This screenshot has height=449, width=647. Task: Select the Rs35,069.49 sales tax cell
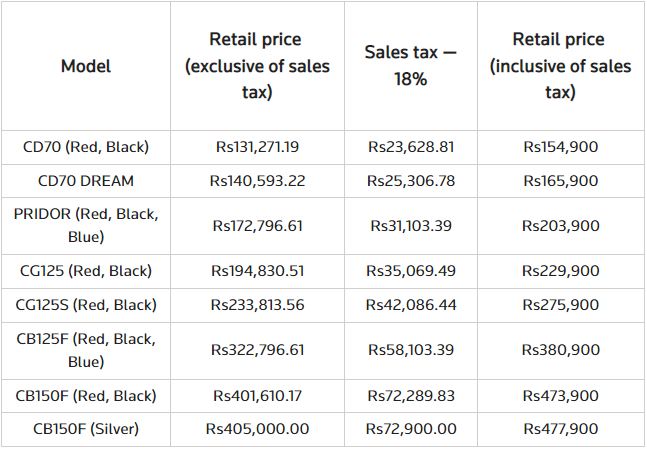click(410, 270)
